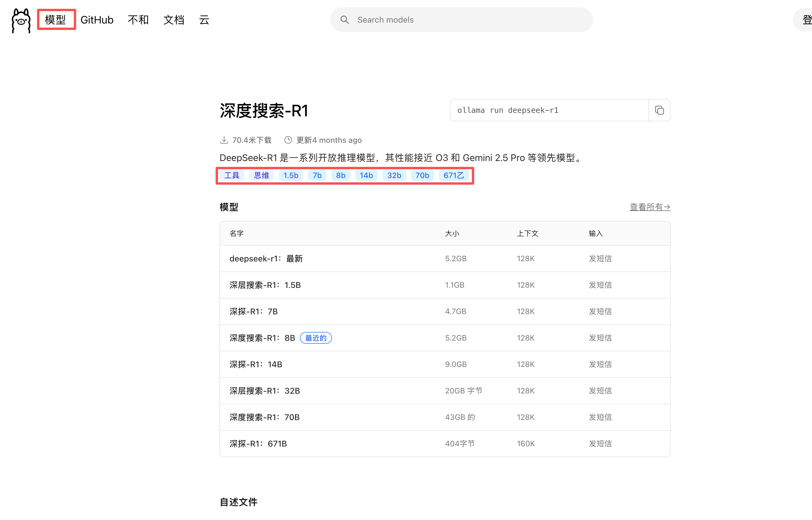812x520 pixels.
Task: Select the 工具 capability tag
Action: click(x=231, y=175)
